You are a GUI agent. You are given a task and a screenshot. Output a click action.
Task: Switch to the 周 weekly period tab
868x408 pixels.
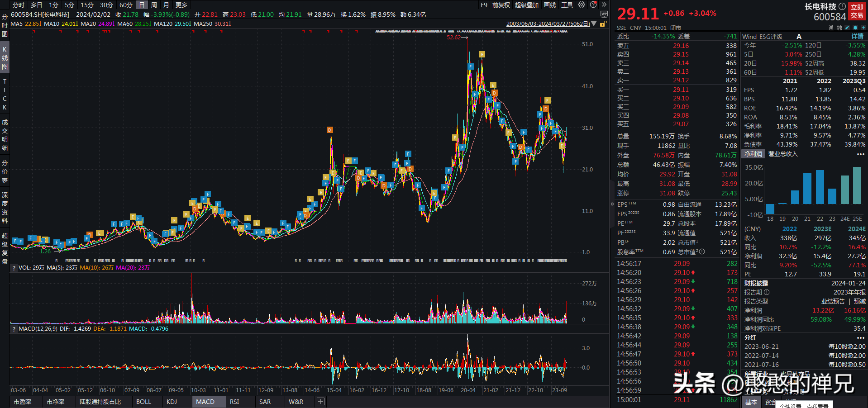click(x=154, y=5)
